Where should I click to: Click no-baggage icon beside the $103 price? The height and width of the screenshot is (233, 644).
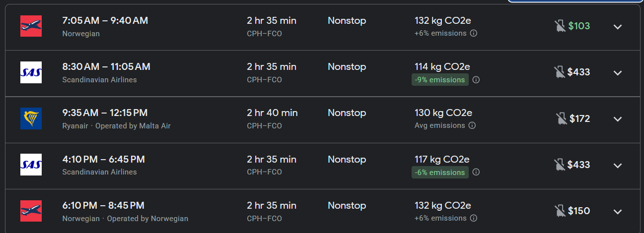[x=560, y=26]
